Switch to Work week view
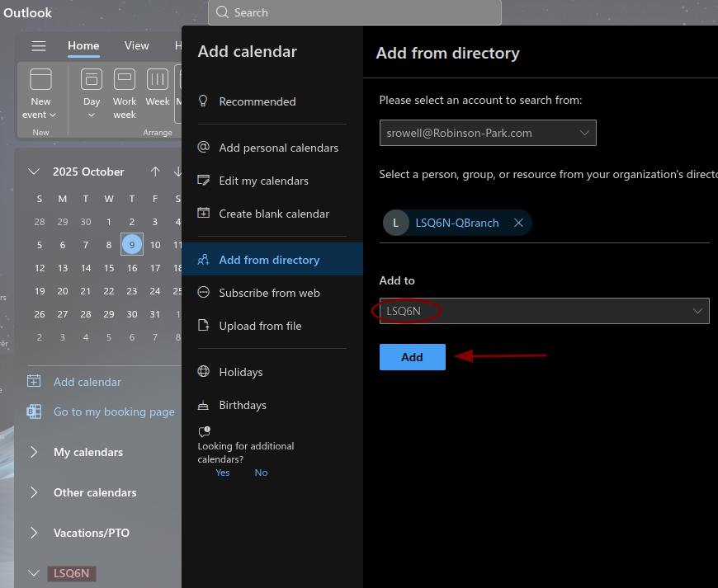The width and height of the screenshot is (718, 588). click(x=125, y=94)
